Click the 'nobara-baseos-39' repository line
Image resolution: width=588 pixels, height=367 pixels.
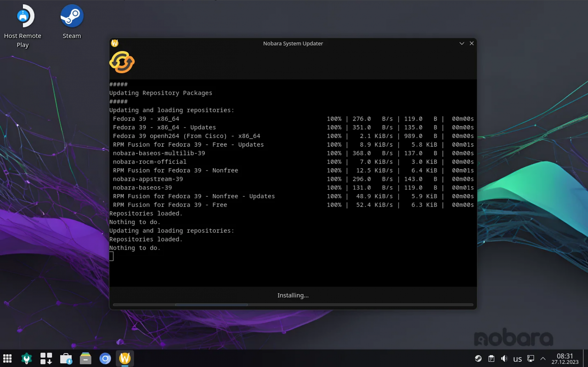[293, 188]
